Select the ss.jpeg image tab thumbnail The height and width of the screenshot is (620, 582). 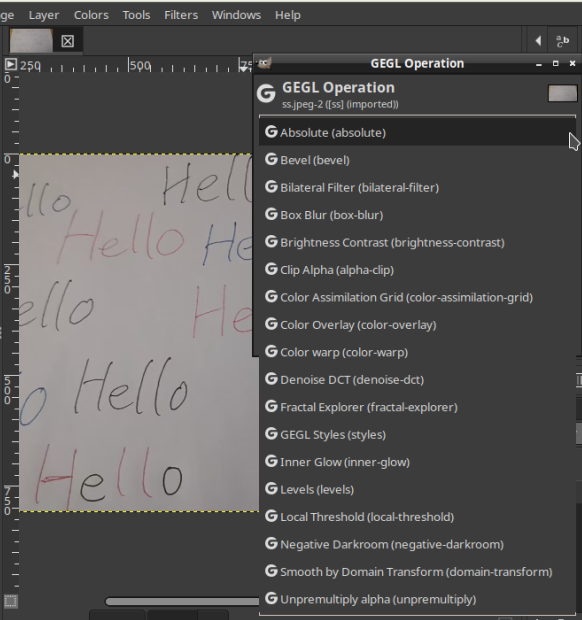tap(31, 40)
